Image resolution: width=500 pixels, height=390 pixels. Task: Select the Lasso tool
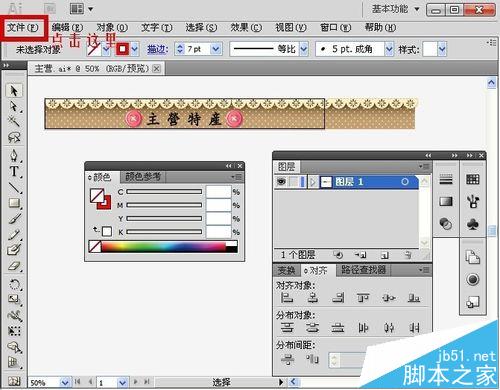(14, 137)
